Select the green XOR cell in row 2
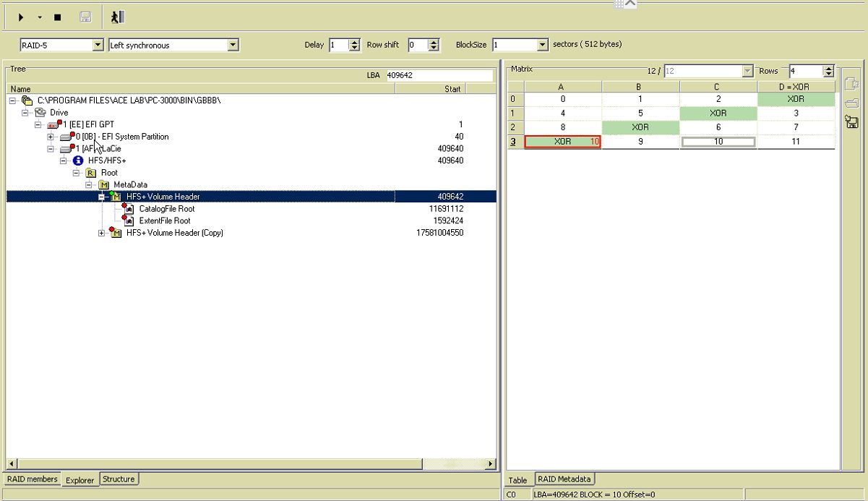This screenshot has height=501, width=868. [x=640, y=127]
